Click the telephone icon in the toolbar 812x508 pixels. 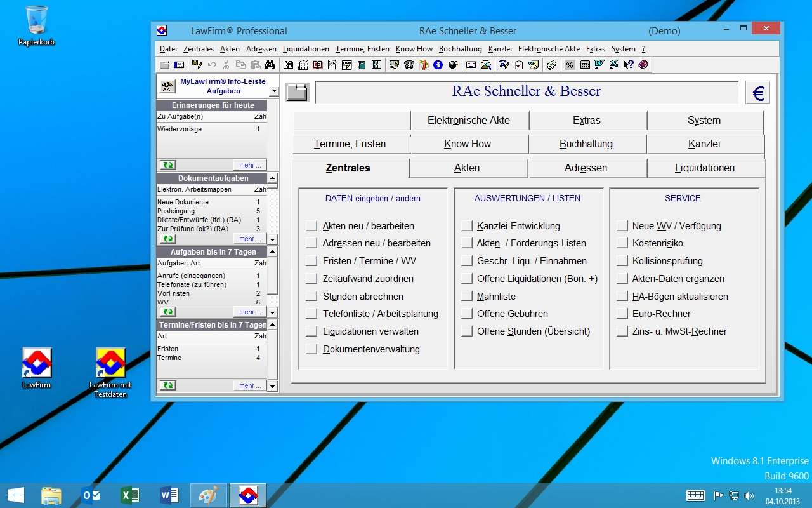tap(409, 65)
